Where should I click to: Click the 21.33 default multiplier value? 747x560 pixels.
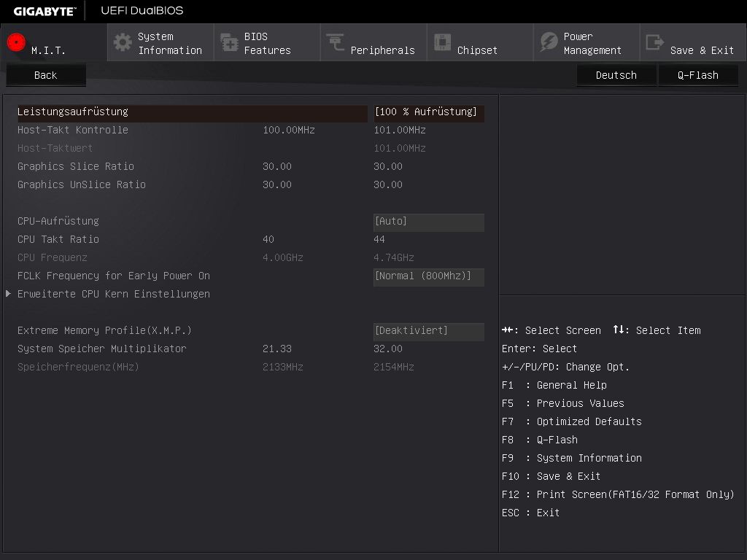coord(277,349)
